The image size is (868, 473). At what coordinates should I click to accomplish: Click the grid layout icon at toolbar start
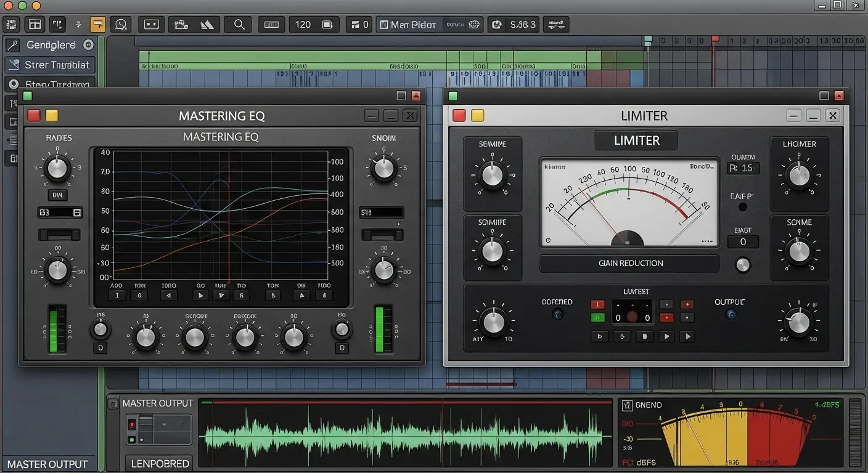[11, 25]
